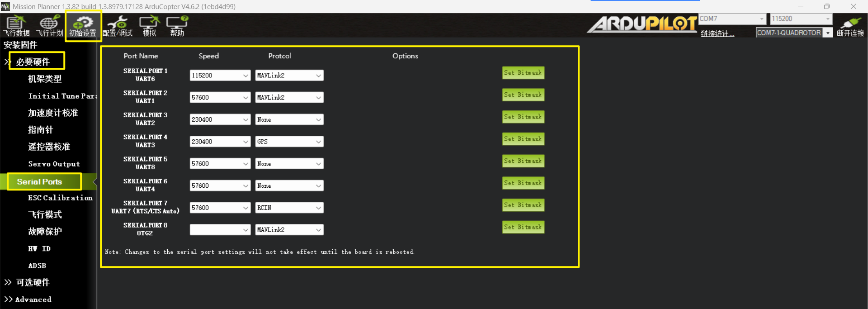Click Set Bitmask for Serial Port 7

click(523, 205)
